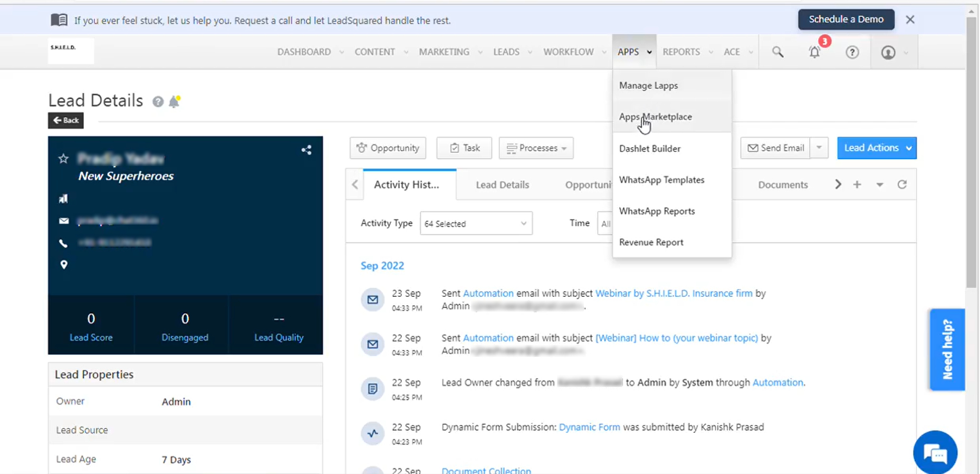Open the Dynamic Form link
Screen dimensions: 980x474
(x=589, y=427)
